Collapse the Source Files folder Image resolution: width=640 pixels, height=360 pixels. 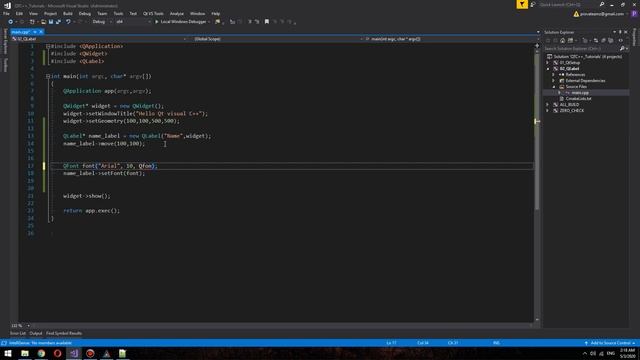(553, 87)
